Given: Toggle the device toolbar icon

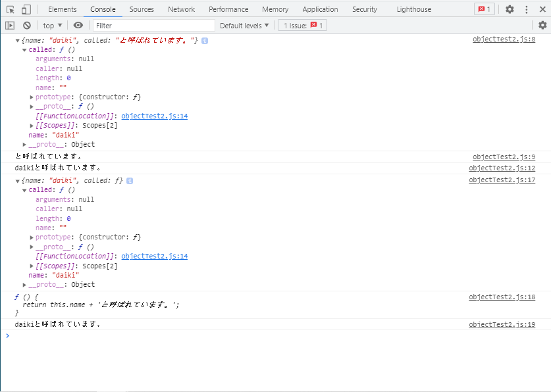Looking at the screenshot, I should click(26, 9).
